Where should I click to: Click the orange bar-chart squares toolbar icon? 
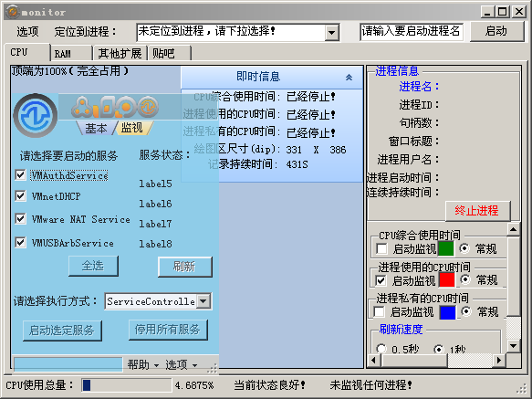pos(105,107)
